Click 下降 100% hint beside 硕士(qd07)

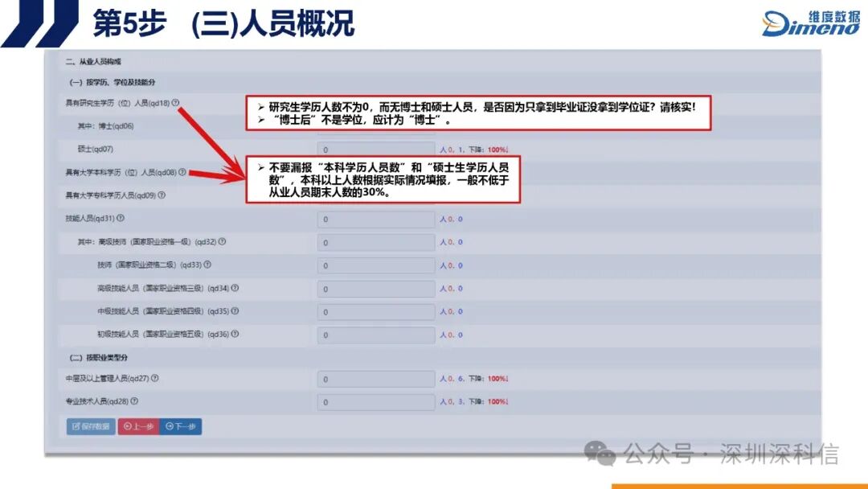[489, 150]
